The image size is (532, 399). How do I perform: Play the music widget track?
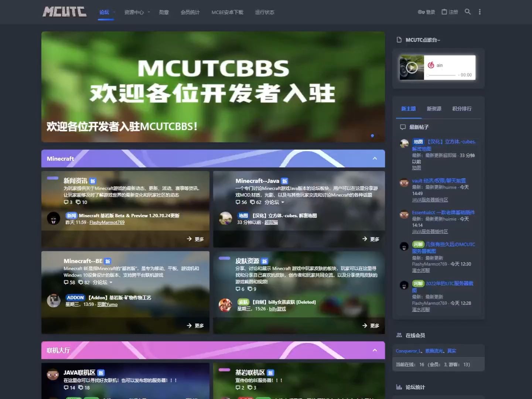pos(412,68)
